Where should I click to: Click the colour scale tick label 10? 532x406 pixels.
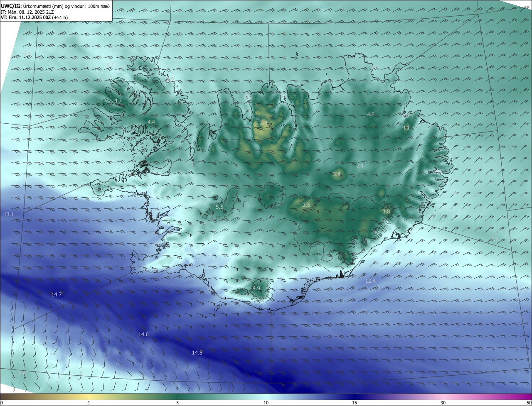click(x=266, y=403)
